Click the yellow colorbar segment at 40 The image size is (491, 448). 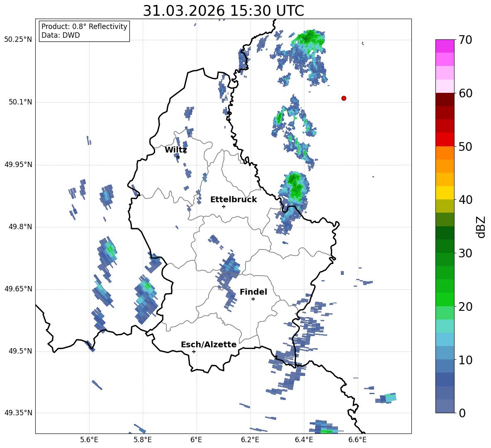445,193
